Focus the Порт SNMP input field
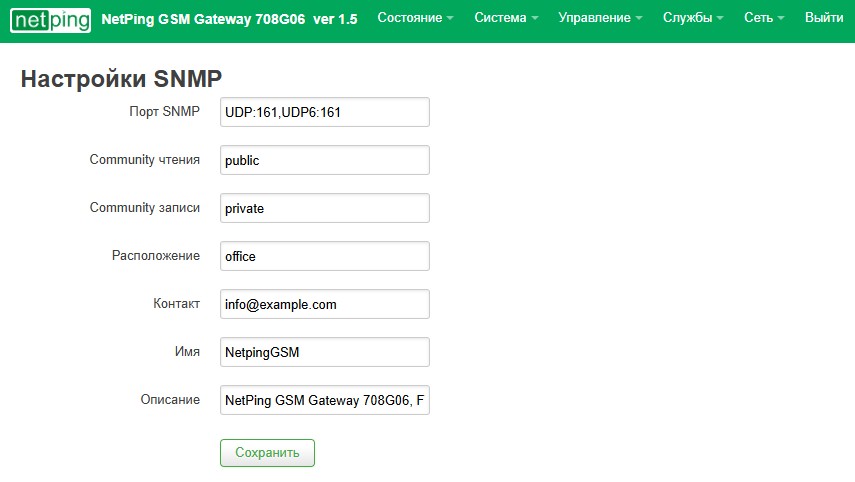The image size is (855, 482). [324, 112]
